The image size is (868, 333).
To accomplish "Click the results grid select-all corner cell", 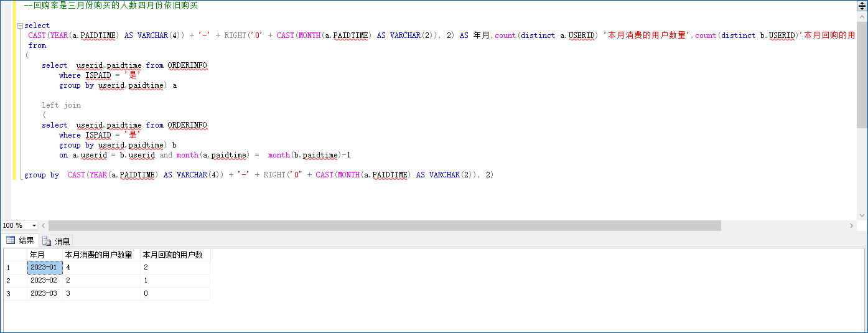I will (15, 255).
